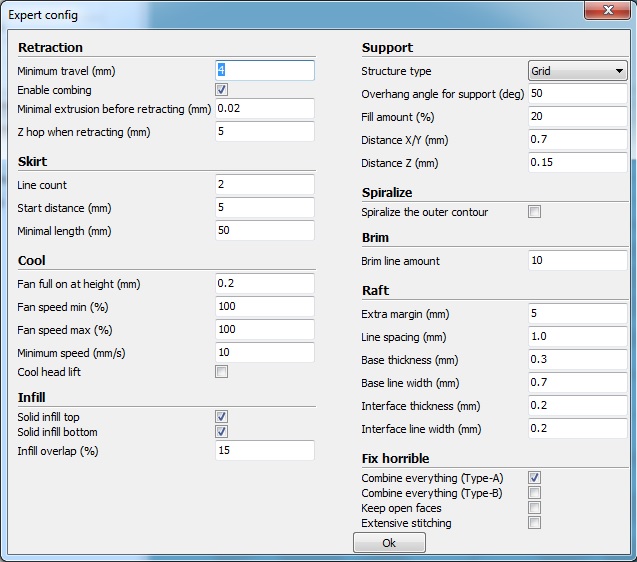Enable Cool head lift checkbox
637x562 pixels.
[222, 372]
